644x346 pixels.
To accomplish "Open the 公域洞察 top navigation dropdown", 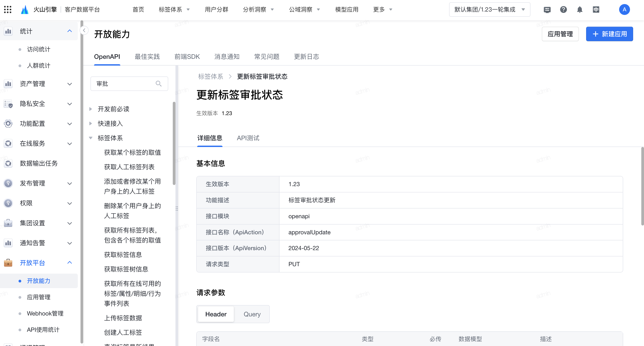I will 305,9.
